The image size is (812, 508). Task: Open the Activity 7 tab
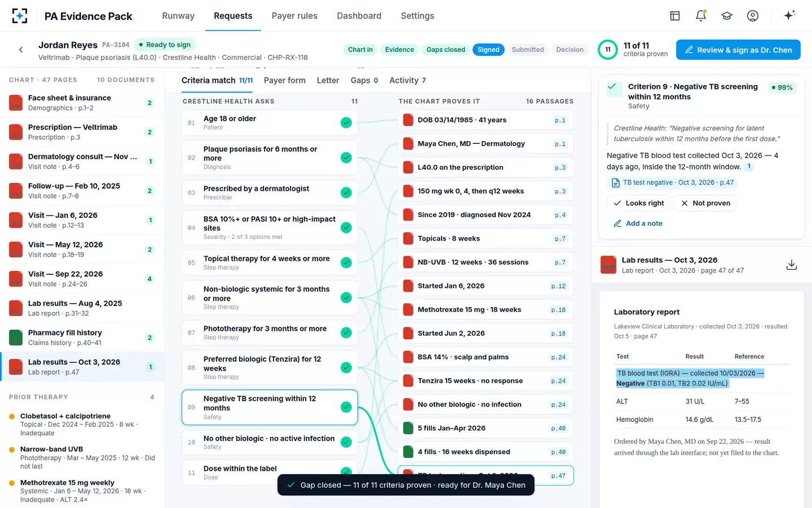click(x=408, y=80)
